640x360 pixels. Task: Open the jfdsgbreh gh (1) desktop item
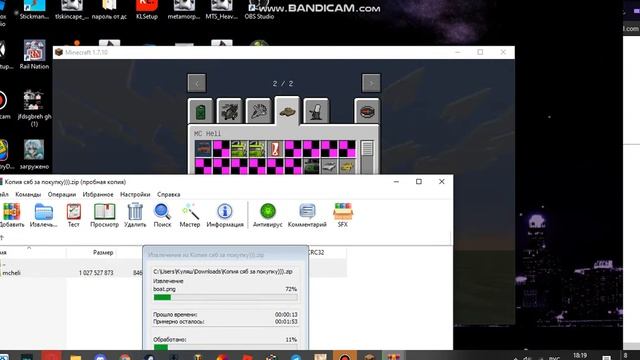[x=34, y=108]
